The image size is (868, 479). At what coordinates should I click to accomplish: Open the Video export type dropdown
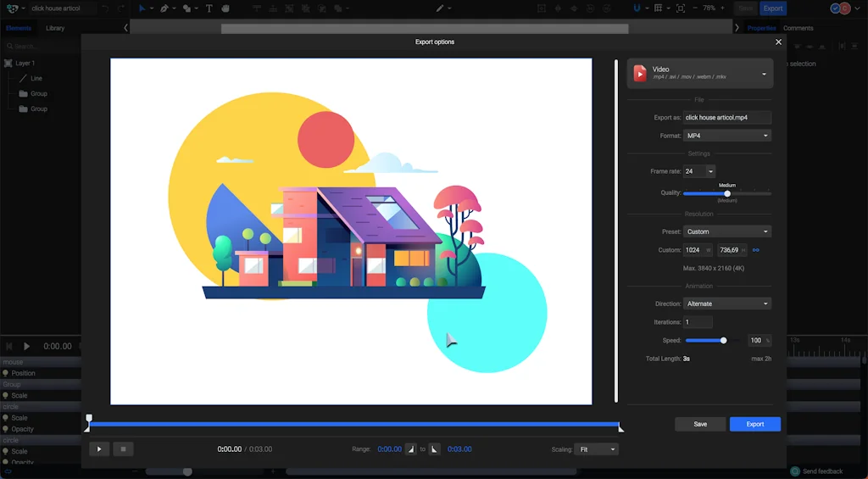(764, 74)
